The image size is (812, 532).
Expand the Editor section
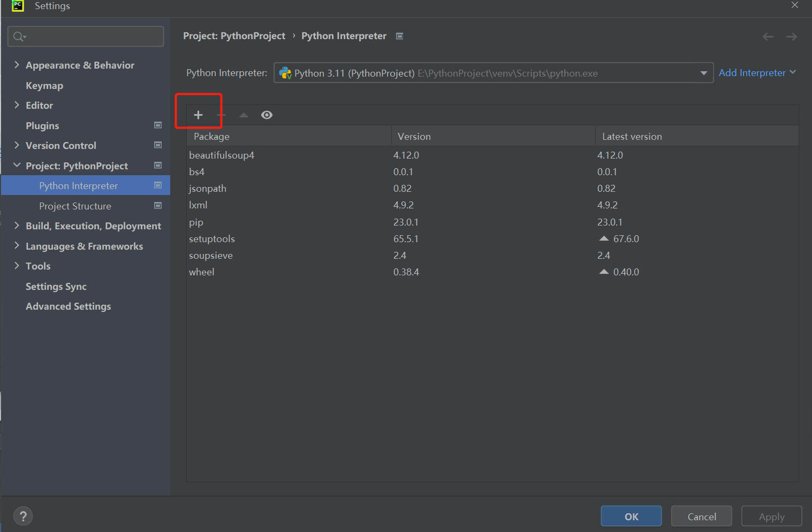coord(17,105)
